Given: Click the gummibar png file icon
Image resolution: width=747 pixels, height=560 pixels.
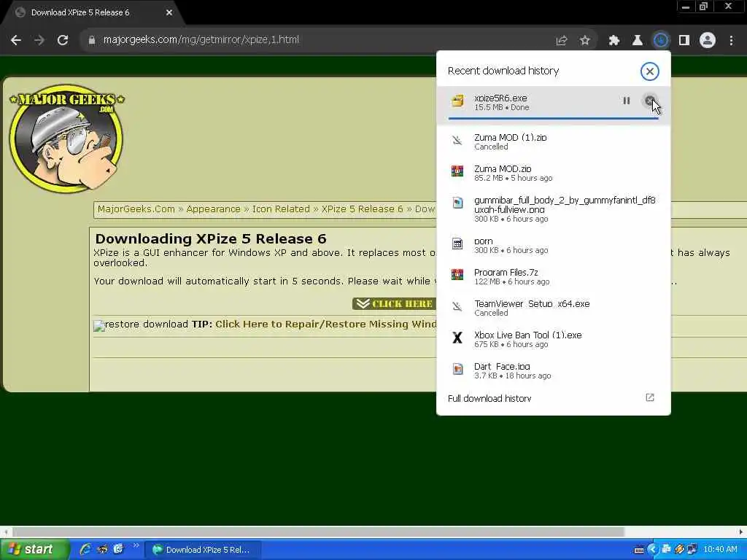Looking at the screenshot, I should click(x=457, y=203).
